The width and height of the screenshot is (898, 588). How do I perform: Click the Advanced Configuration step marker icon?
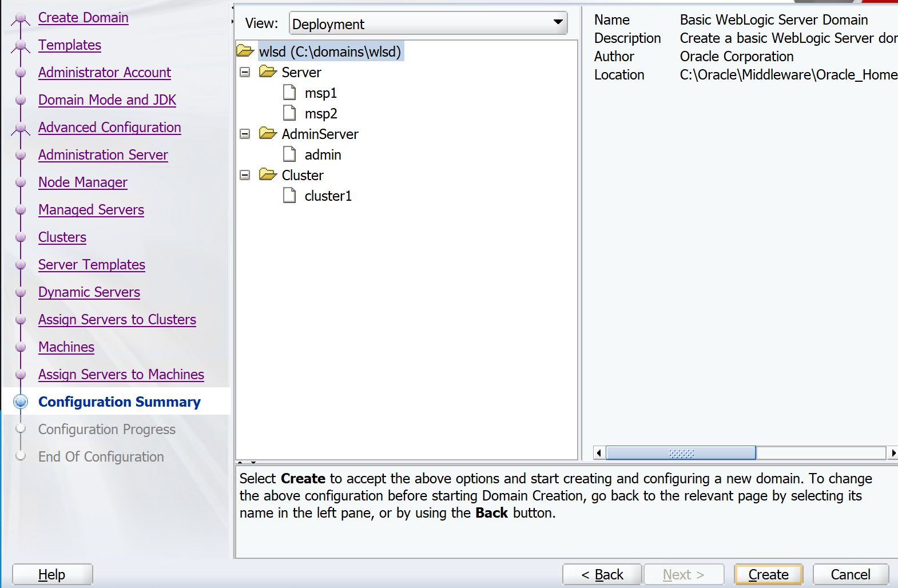coord(21,129)
